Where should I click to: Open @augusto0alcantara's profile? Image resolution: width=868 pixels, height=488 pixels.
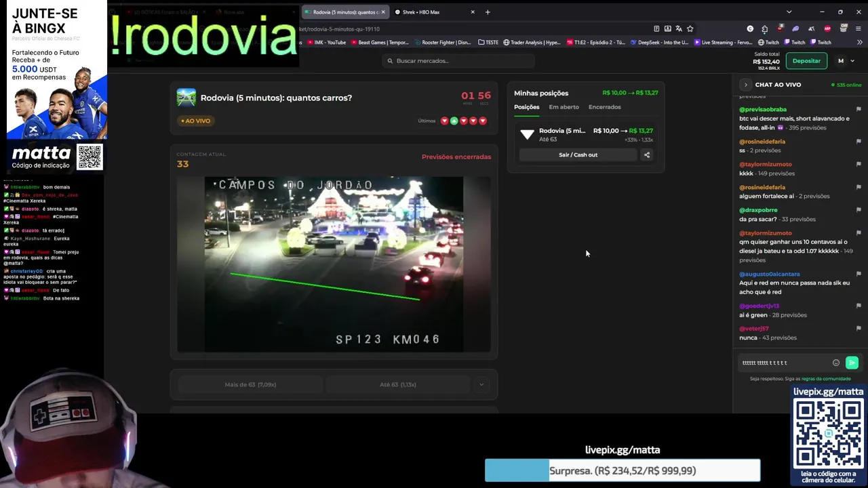[x=770, y=274]
